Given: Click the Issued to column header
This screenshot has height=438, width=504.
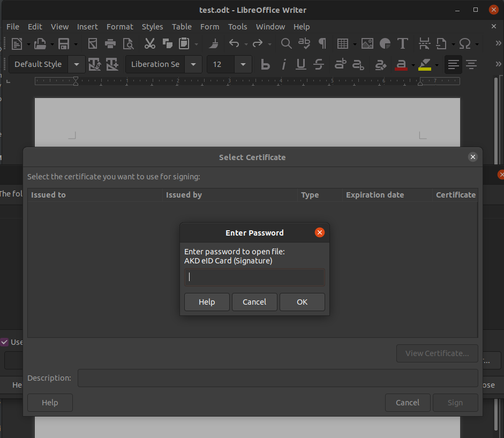Looking at the screenshot, I should click(95, 195).
